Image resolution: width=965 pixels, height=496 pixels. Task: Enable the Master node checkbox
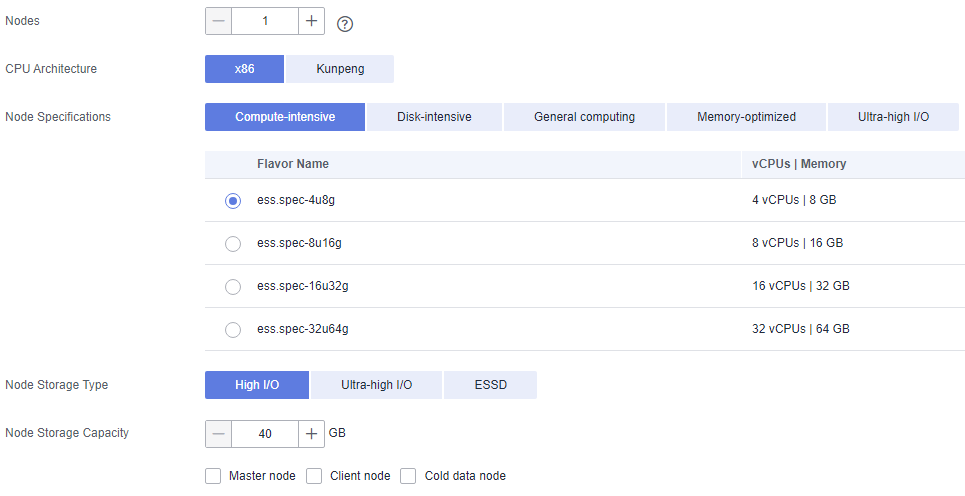pos(213,476)
